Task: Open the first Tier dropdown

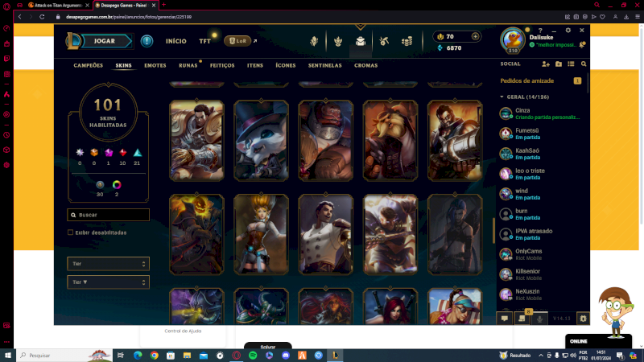Action: 109,264
